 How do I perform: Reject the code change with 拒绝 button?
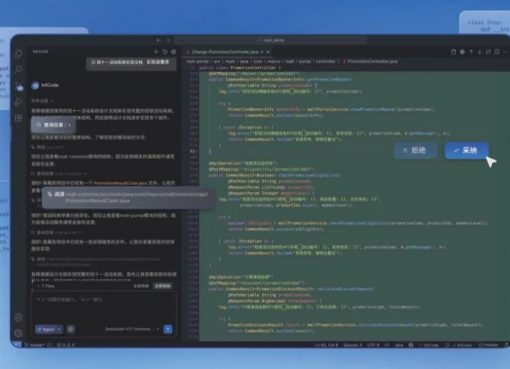415,150
